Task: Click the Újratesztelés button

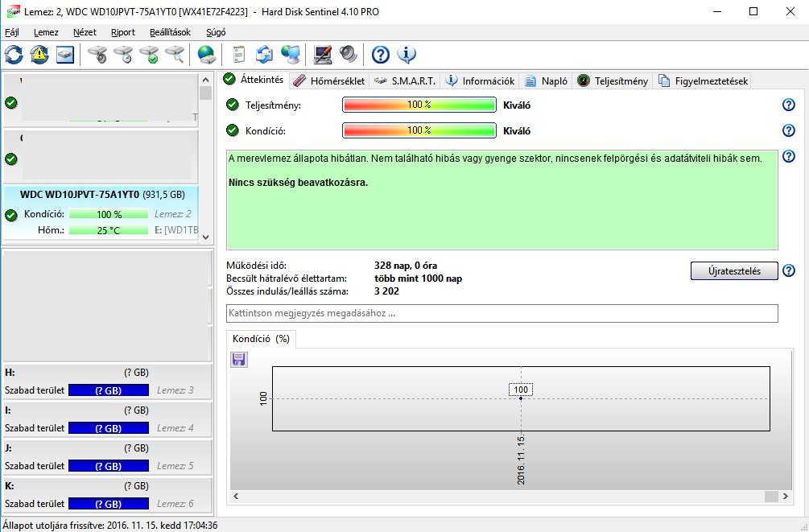Action: pyautogui.click(x=734, y=271)
